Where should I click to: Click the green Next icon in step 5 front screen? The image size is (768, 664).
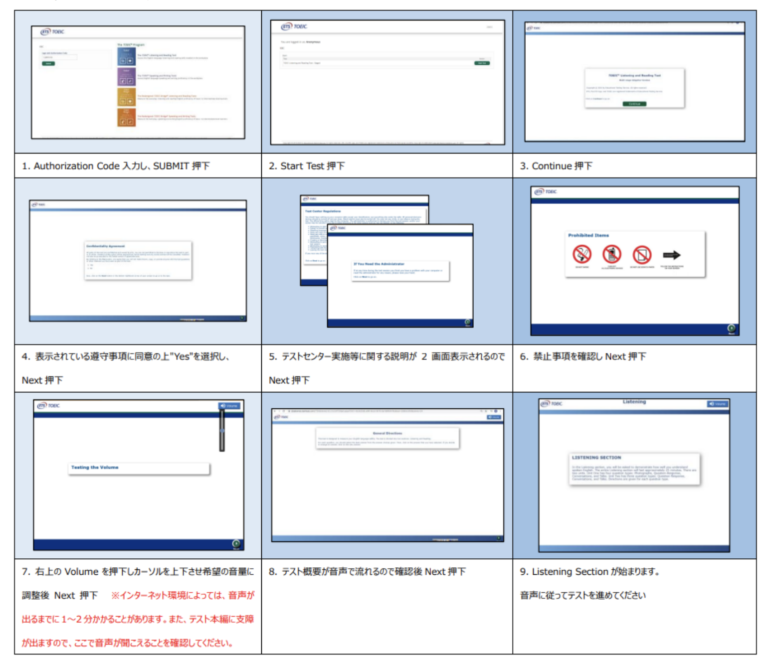click(467, 322)
